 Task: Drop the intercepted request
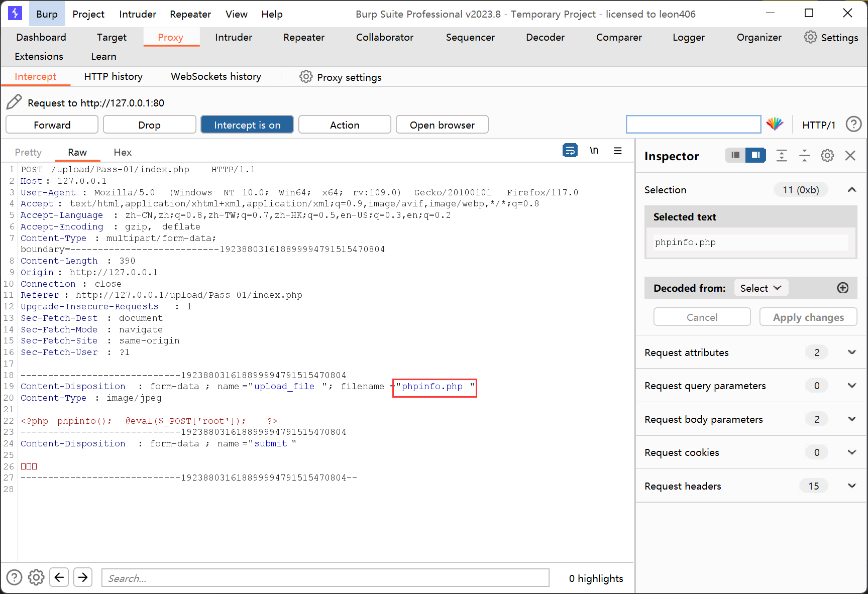(149, 125)
